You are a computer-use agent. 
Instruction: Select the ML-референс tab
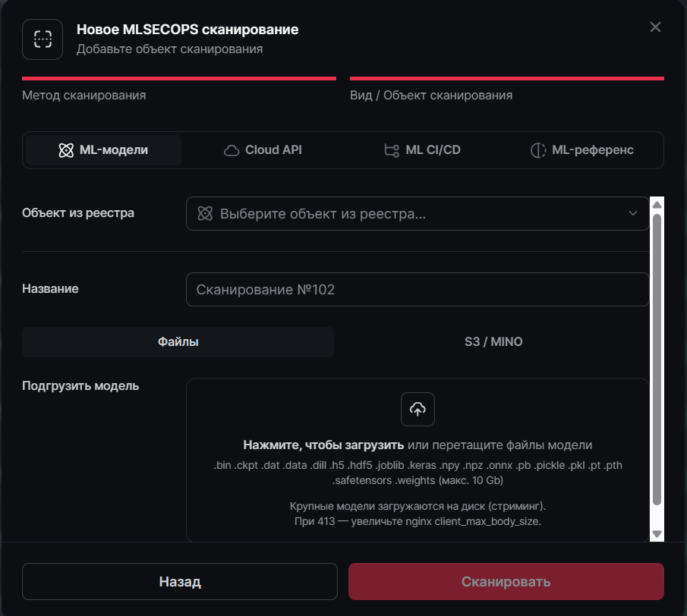[x=582, y=150]
